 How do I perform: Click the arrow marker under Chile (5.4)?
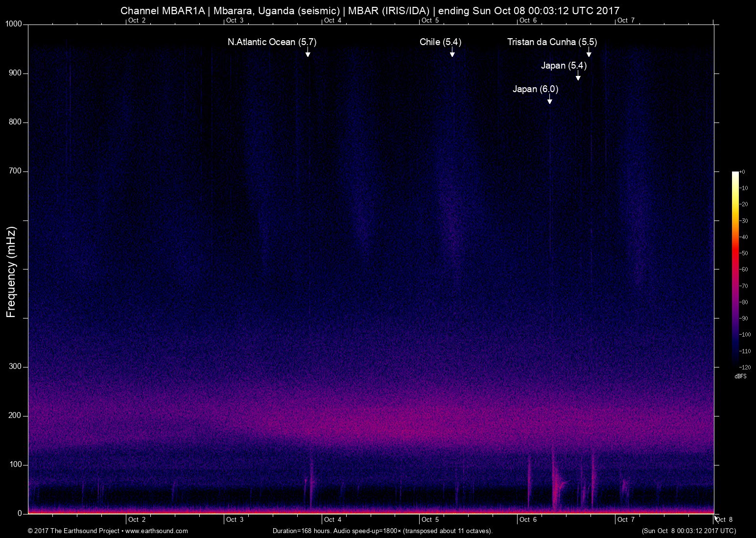point(452,53)
